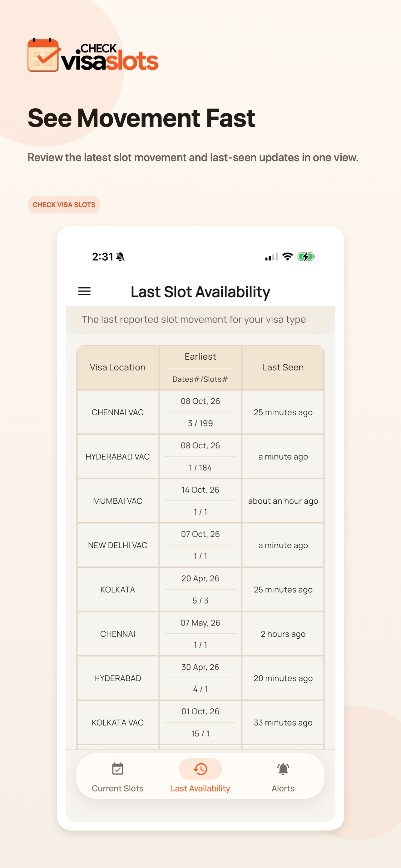Open the hamburger menu icon

coord(84,291)
